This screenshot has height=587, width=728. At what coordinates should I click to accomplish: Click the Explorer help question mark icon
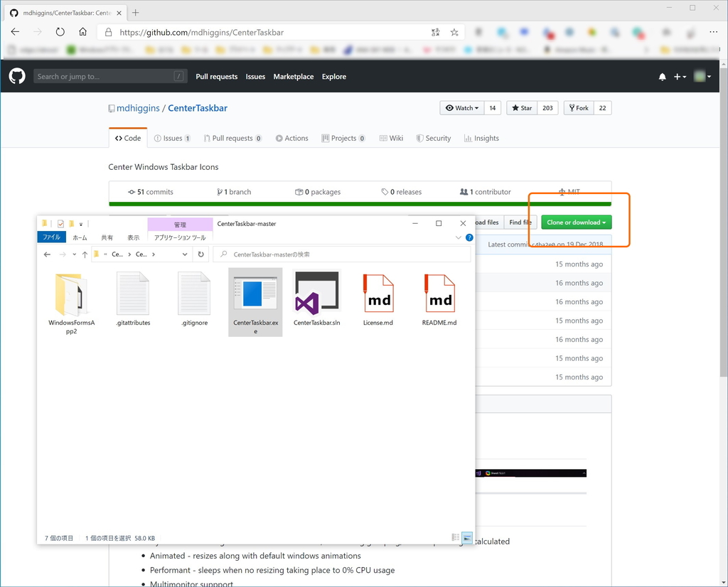click(469, 237)
